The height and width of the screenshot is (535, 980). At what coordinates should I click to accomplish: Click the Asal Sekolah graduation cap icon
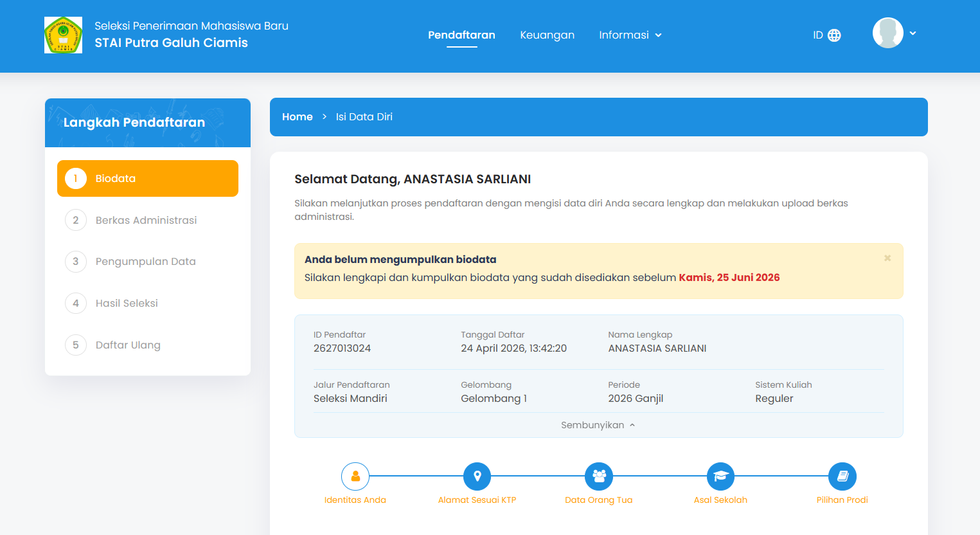[x=720, y=476]
